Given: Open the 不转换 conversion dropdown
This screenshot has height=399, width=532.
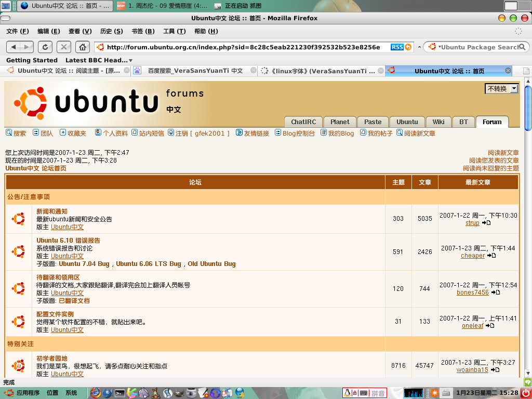Looking at the screenshot, I should (x=501, y=88).
